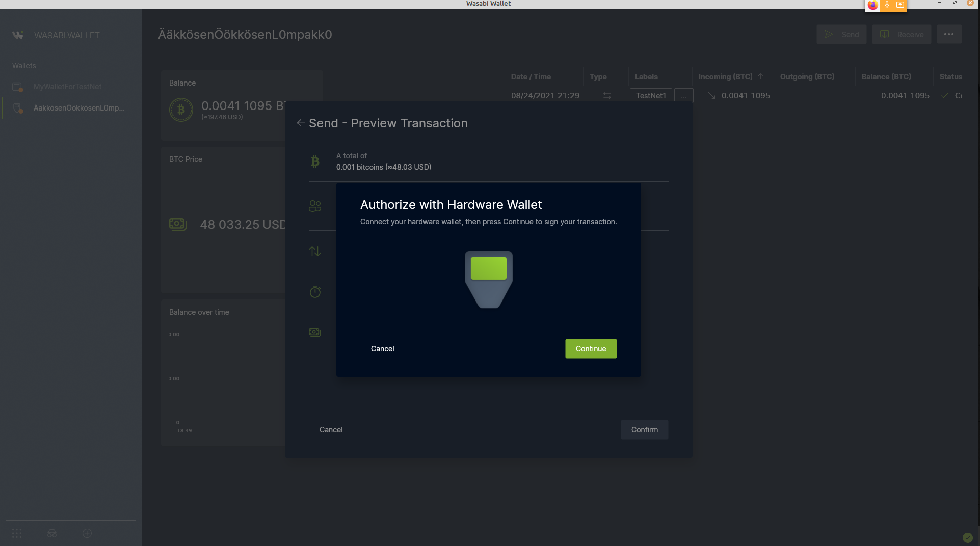Sort by Labels column header
Image resolution: width=980 pixels, height=546 pixels.
(x=646, y=77)
